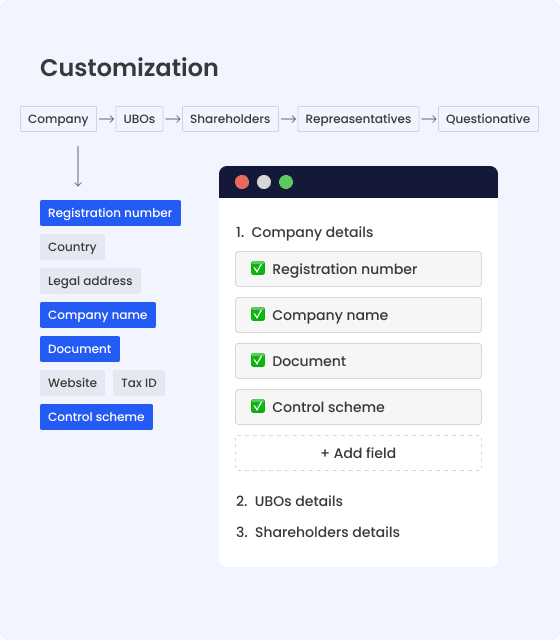Select the Country field tag
Viewport: 560px width, 640px height.
[72, 247]
